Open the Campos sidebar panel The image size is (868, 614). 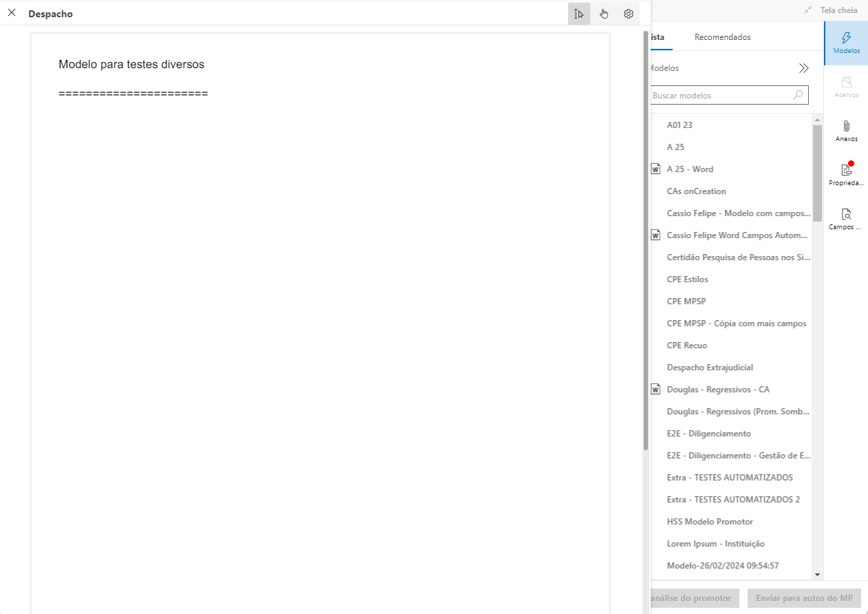(846, 219)
